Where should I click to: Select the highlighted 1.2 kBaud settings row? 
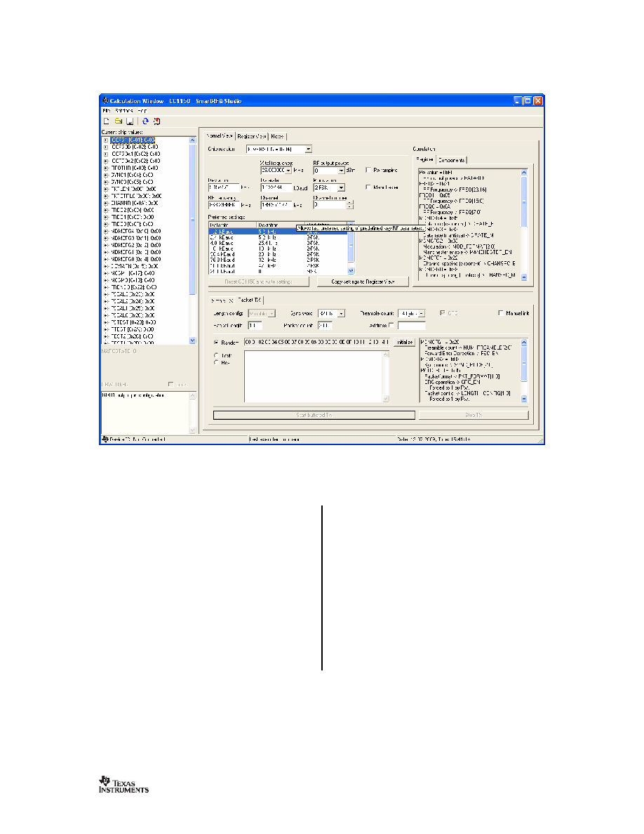(278, 232)
